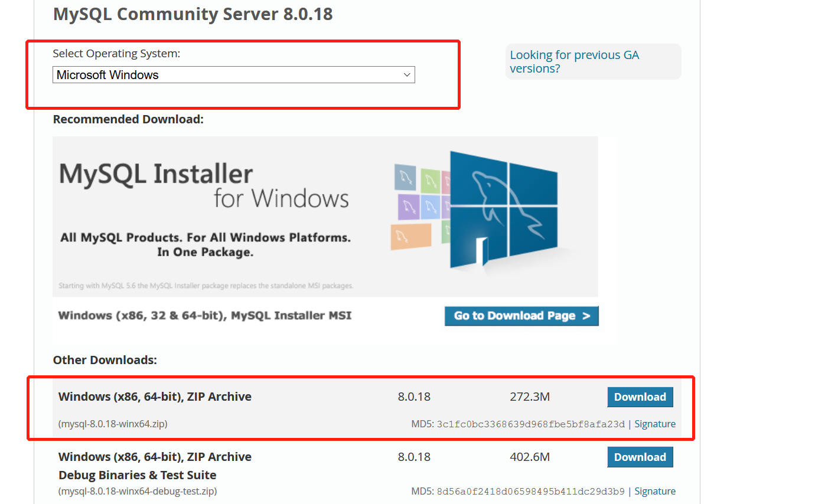Download the mysql-8.0.18-winx64.zip archive
Viewport: 815px width, 504px height.
coord(640,397)
